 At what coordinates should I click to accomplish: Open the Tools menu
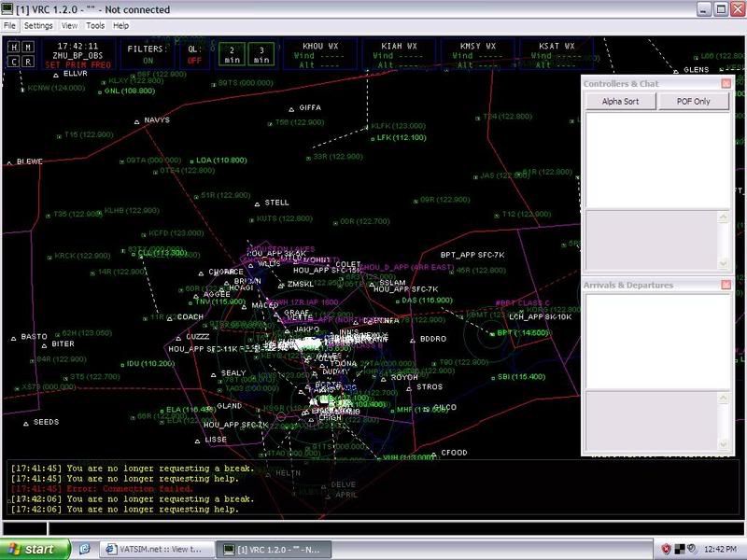[x=95, y=26]
